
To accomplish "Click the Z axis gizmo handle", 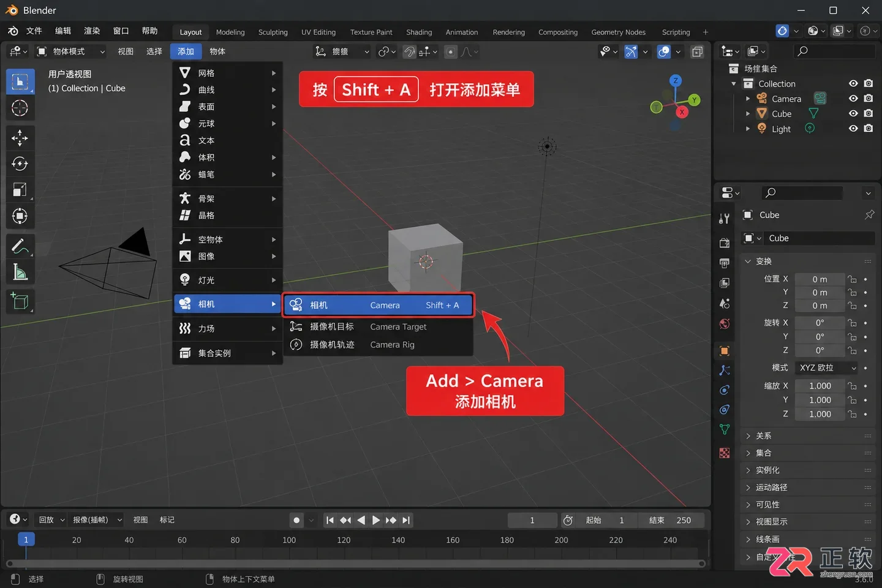I will pyautogui.click(x=676, y=80).
